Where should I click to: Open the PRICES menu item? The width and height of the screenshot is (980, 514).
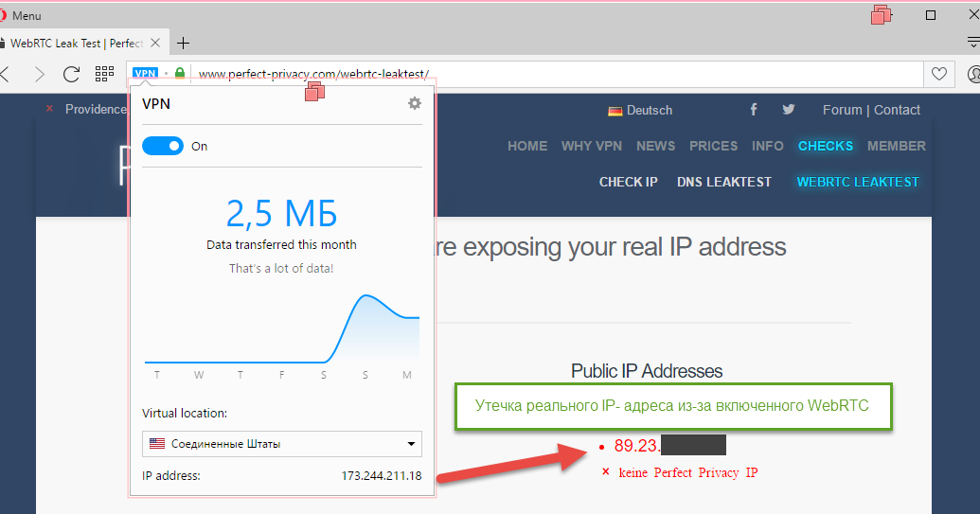(x=714, y=146)
